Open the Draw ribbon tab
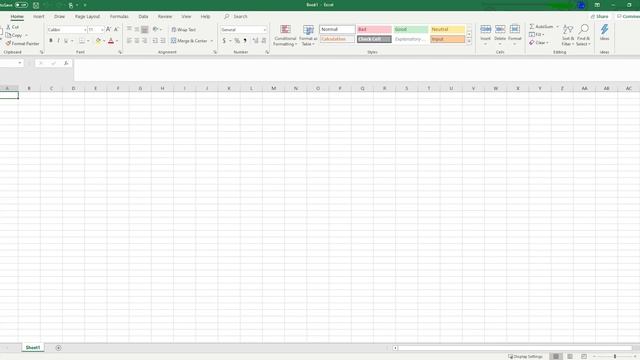This screenshot has width=640, height=360. (60, 17)
